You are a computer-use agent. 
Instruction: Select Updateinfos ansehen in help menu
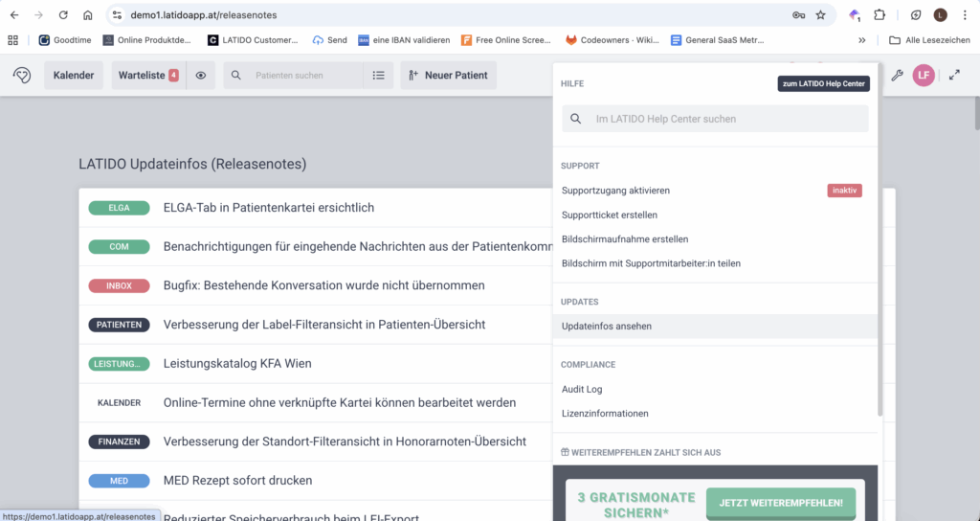(x=607, y=327)
